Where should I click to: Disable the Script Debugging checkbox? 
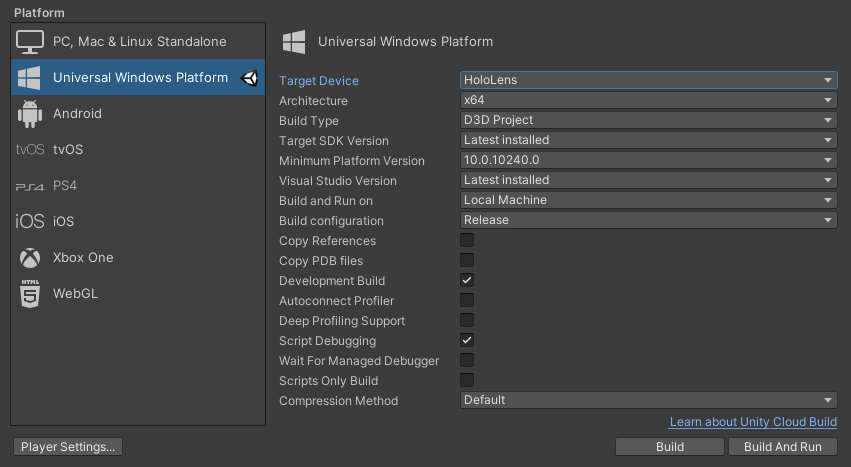click(x=467, y=341)
